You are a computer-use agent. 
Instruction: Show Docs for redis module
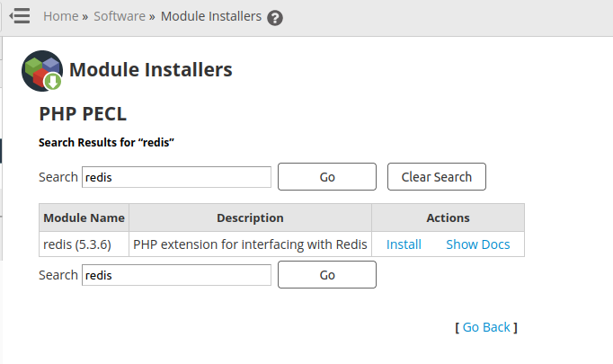pos(478,244)
